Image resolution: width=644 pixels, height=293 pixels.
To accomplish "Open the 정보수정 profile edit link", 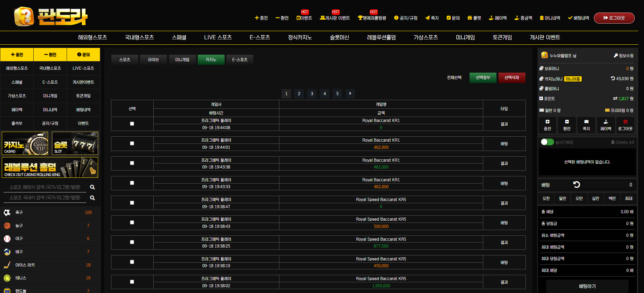I will (x=623, y=55).
